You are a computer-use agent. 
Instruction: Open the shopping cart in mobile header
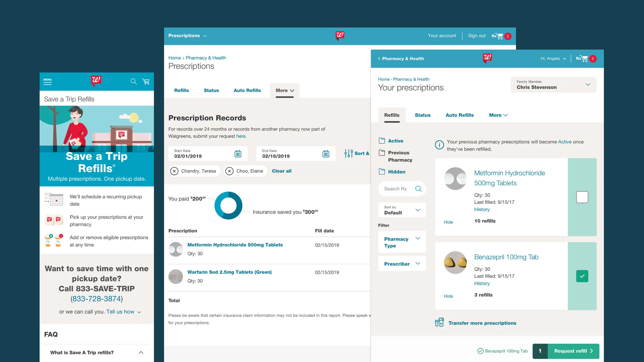(x=146, y=82)
